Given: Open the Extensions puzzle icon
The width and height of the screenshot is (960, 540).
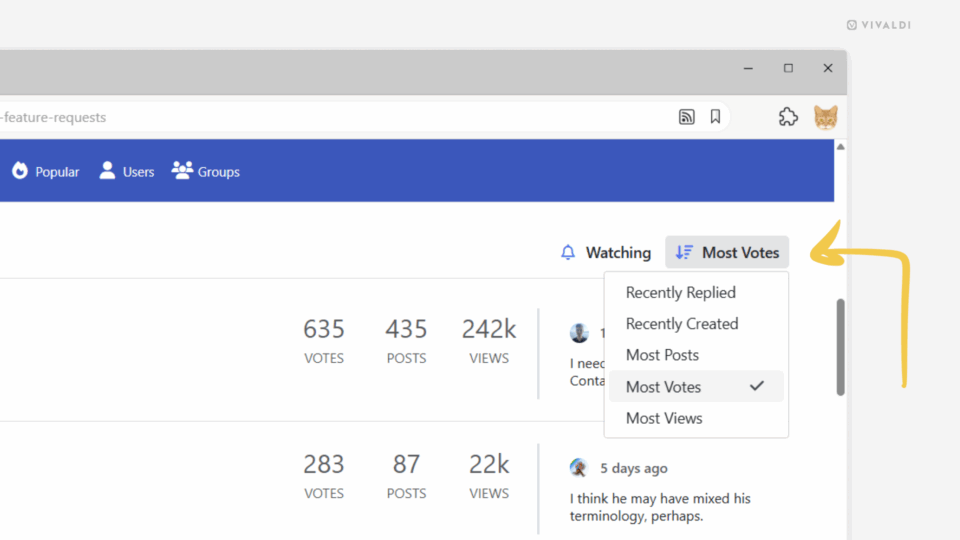Looking at the screenshot, I should tap(788, 116).
